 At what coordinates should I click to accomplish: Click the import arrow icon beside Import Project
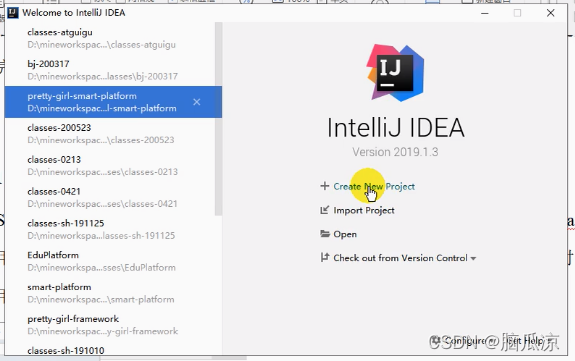tap(325, 210)
